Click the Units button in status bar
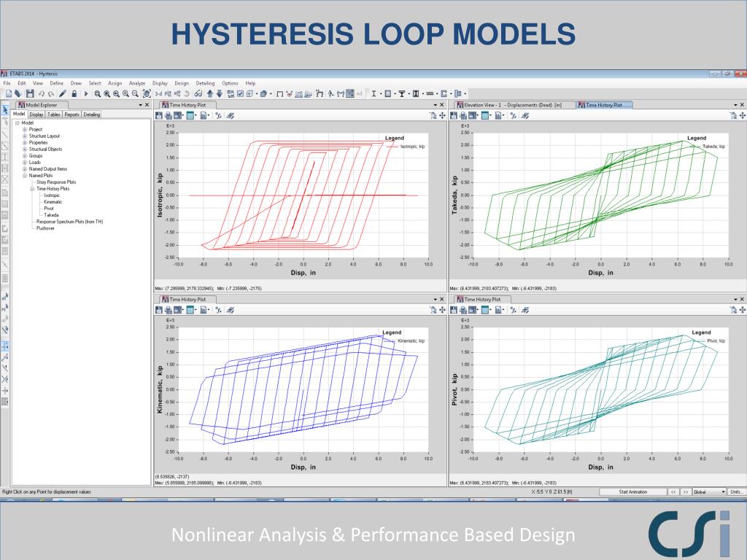 (737, 492)
